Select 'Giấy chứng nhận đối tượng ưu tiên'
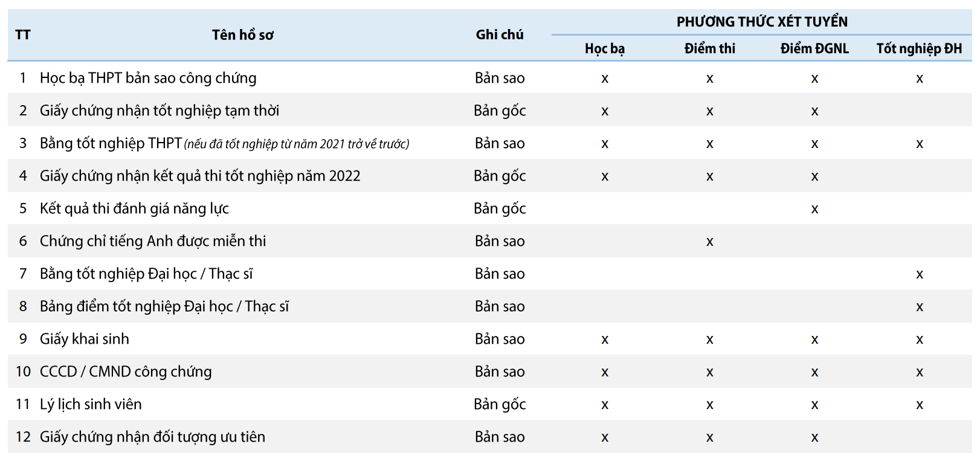Image resolution: width=980 pixels, height=464 pixels. click(152, 437)
